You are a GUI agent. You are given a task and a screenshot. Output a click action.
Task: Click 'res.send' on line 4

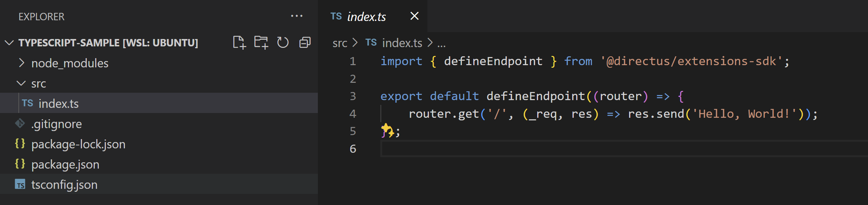(656, 114)
